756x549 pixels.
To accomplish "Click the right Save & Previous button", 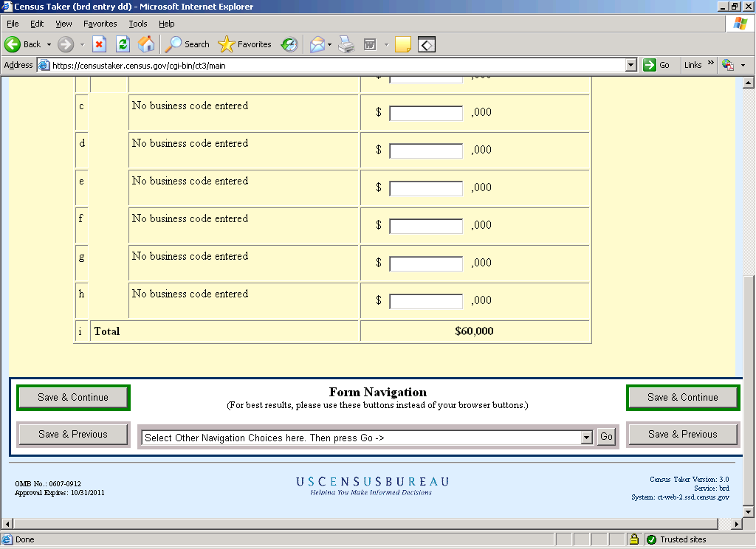I will 682,435.
